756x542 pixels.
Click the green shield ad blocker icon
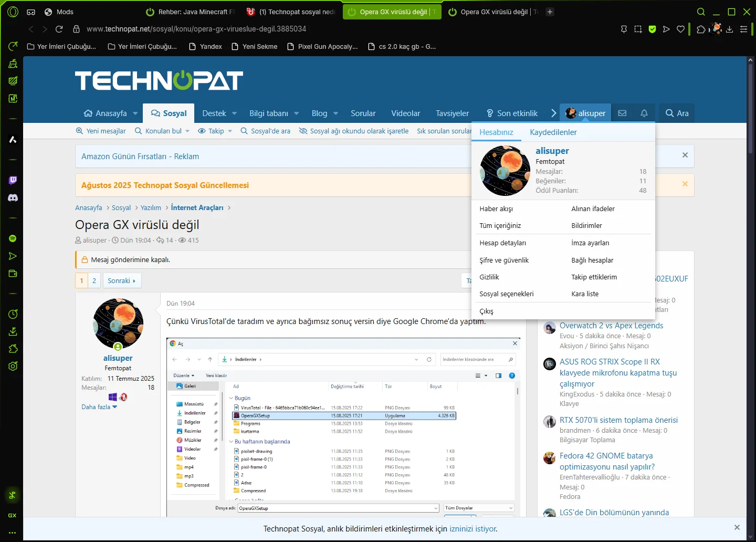pyautogui.click(x=652, y=29)
